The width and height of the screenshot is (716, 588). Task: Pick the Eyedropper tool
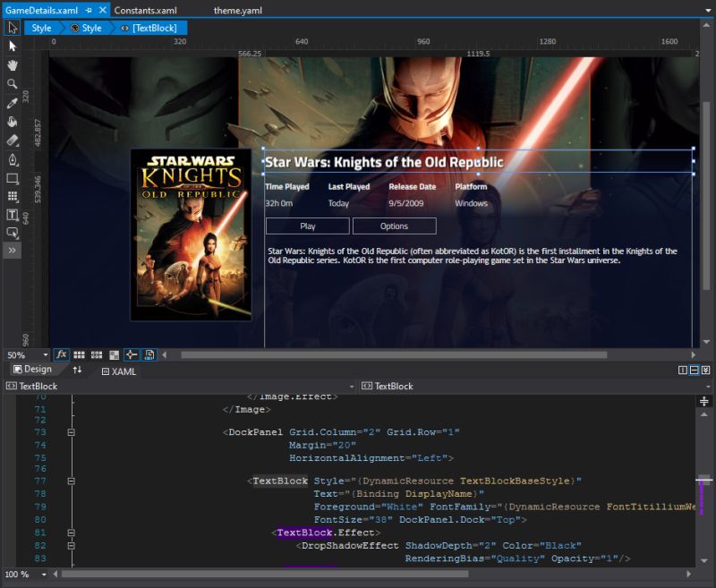12,102
